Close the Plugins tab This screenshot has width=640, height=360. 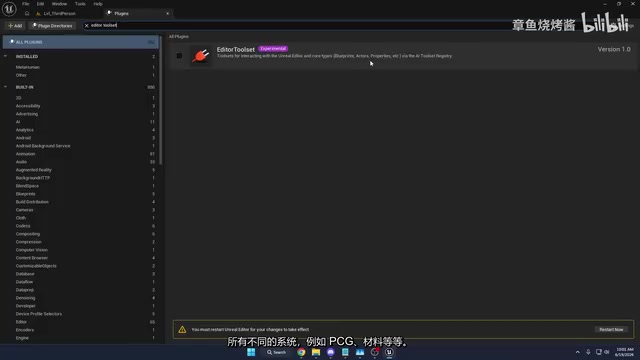(167, 13)
